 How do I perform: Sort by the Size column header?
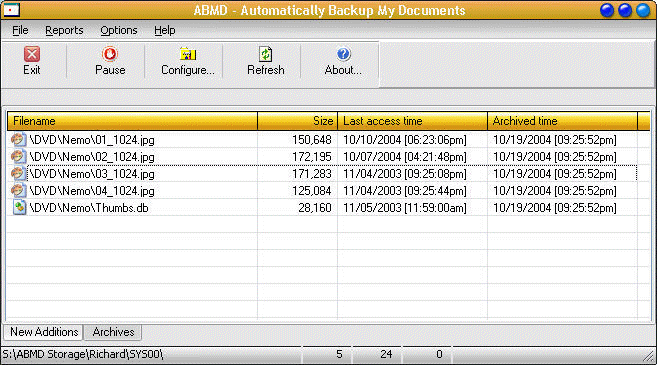[x=297, y=121]
